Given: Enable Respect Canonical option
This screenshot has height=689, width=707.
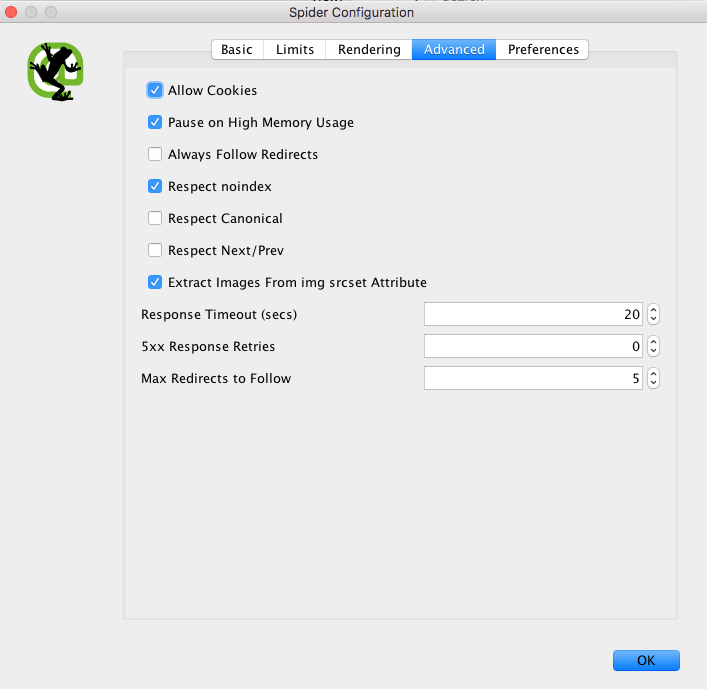Looking at the screenshot, I should point(155,218).
